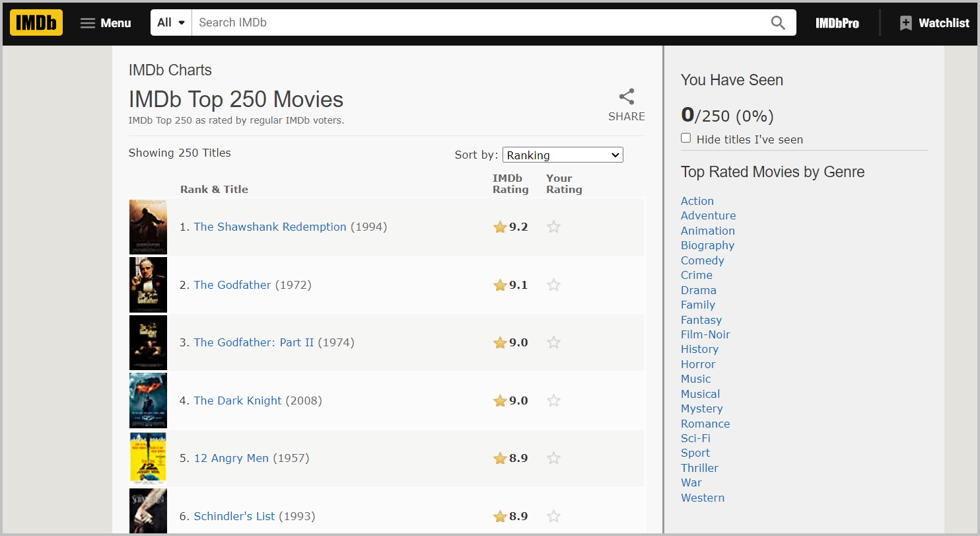Browse Mystery genre top movies
The image size is (980, 536).
(702, 408)
